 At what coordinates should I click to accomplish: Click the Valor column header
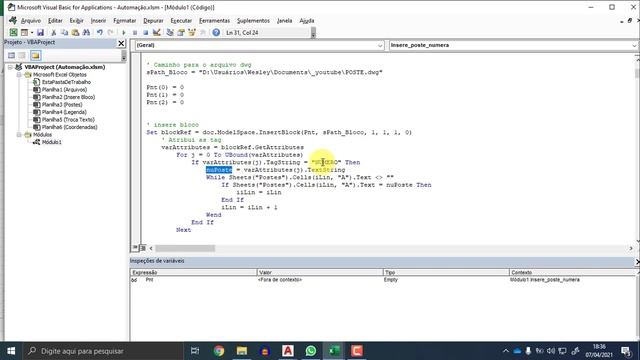(320, 272)
